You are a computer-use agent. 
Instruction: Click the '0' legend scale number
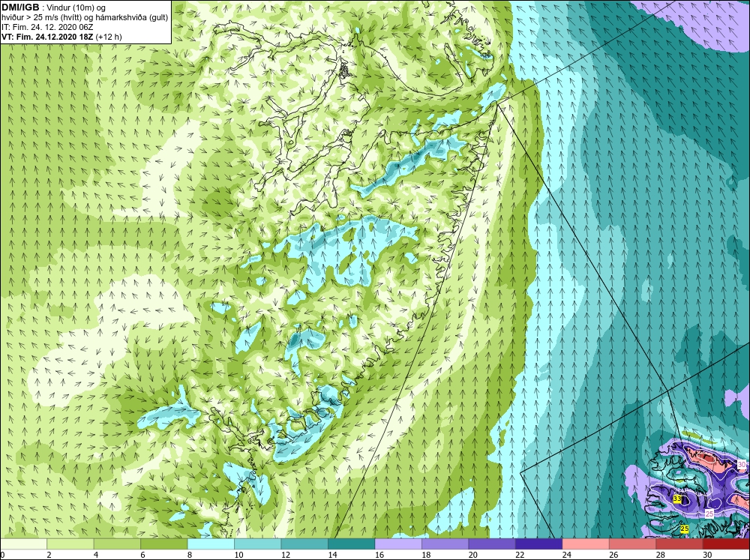point(2,555)
